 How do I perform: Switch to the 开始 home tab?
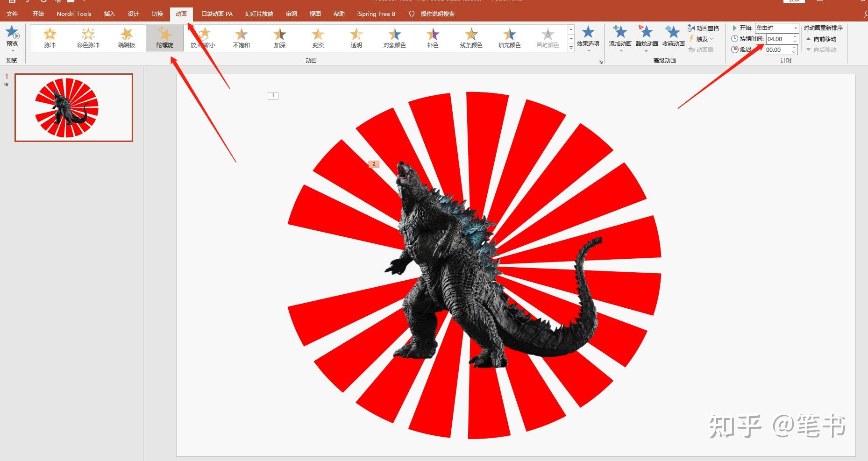(x=38, y=14)
